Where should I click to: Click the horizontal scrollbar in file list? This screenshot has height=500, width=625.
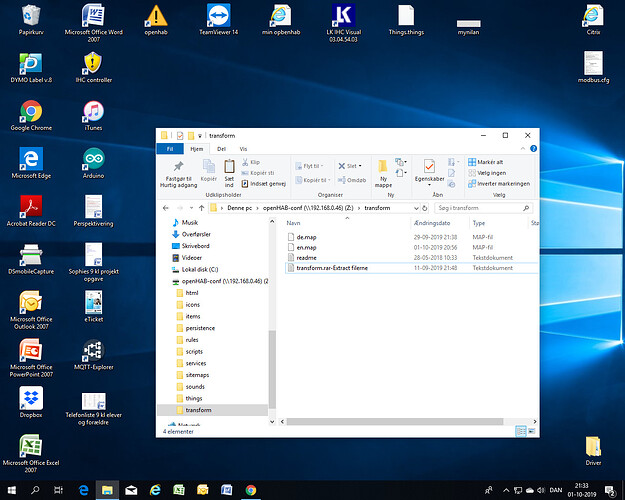tap(395, 421)
